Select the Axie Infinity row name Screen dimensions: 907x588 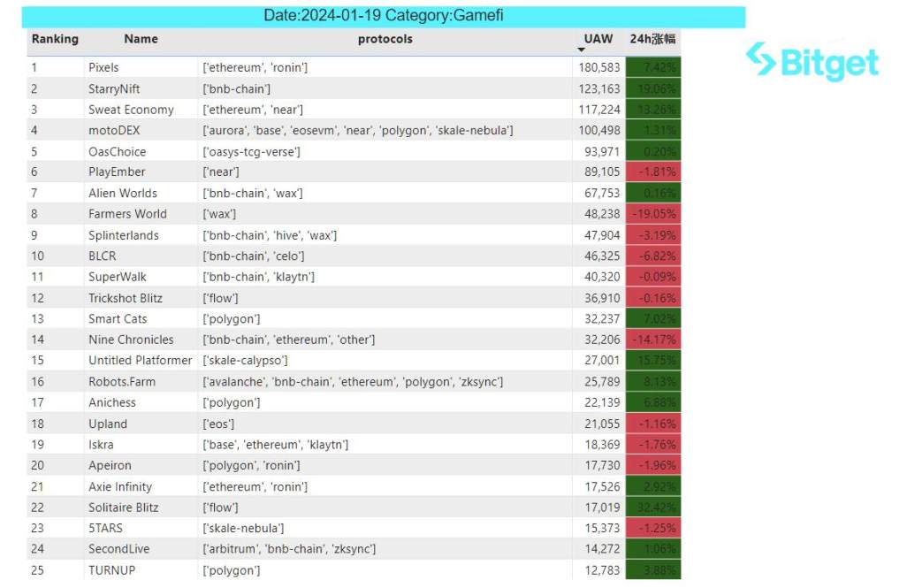point(120,487)
